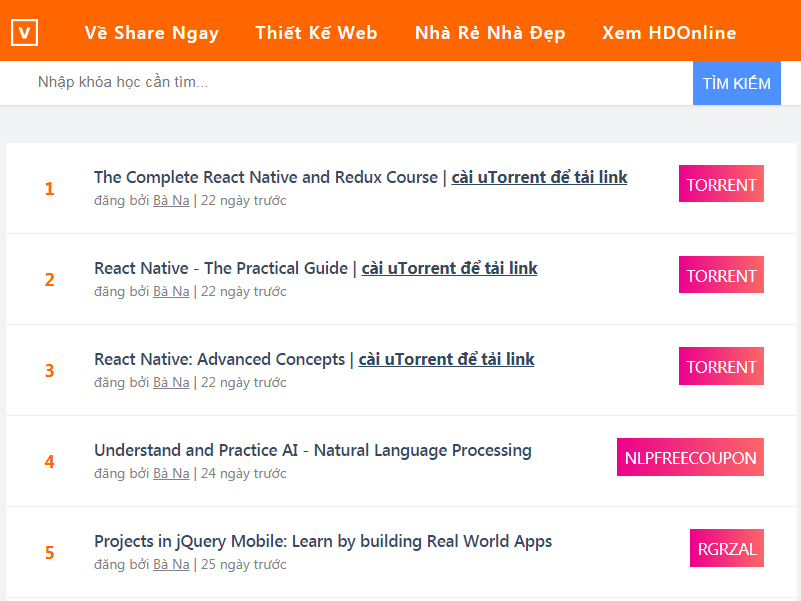The image size is (801, 601).
Task: Open Understand and Practice AI course link
Action: pyautogui.click(x=313, y=450)
